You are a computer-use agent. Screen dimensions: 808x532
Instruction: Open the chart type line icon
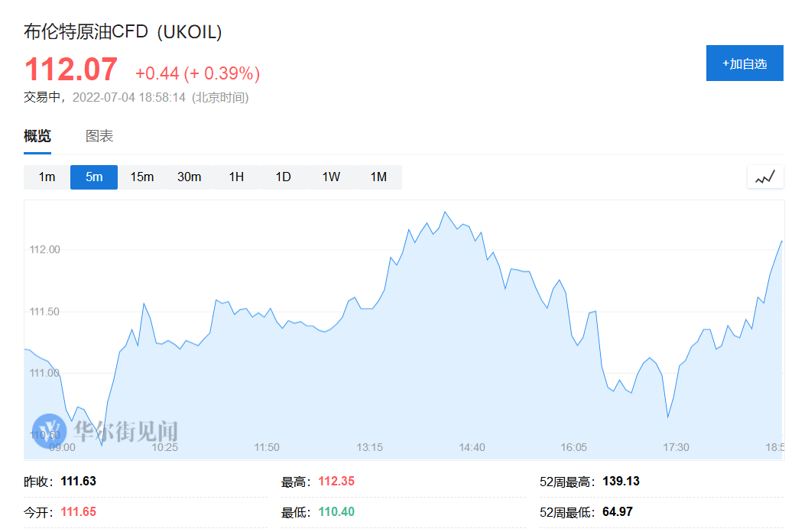pyautogui.click(x=765, y=177)
